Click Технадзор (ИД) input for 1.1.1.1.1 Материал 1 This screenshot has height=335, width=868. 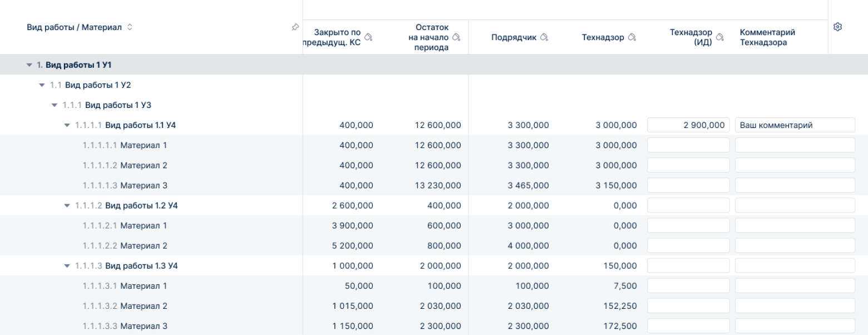[x=688, y=145]
